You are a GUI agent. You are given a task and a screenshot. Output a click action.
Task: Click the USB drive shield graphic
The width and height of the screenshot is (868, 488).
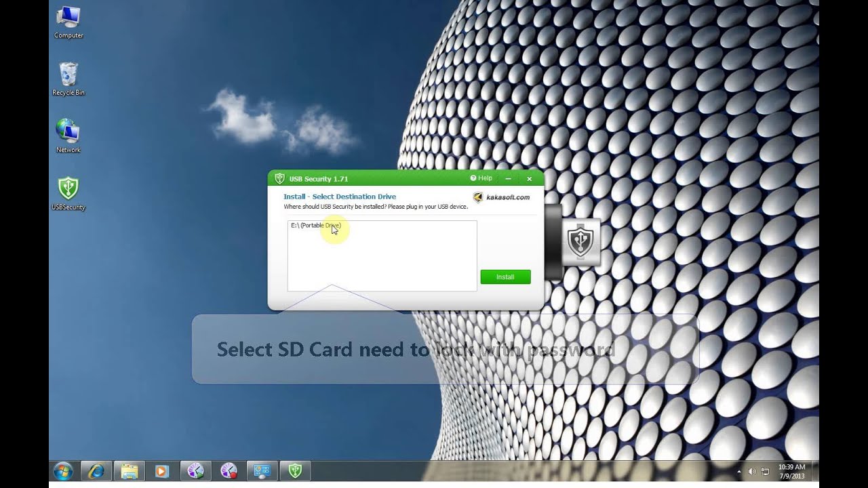click(x=580, y=242)
